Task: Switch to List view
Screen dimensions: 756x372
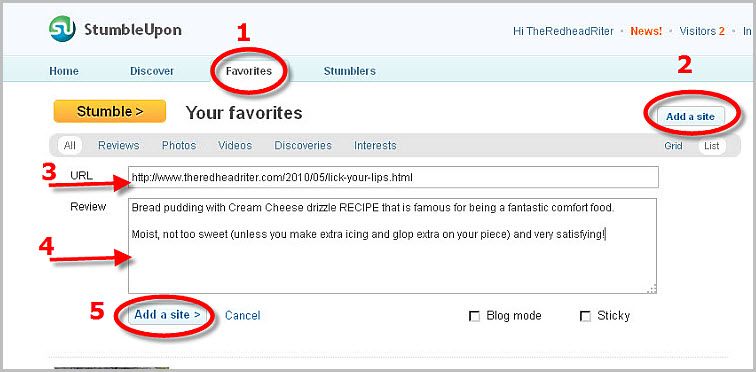Action: 712,146
